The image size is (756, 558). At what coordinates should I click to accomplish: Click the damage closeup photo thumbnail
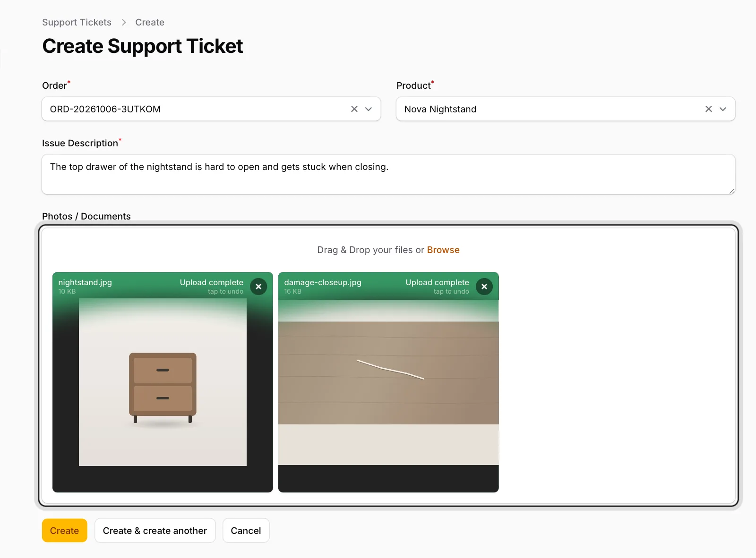[x=388, y=382]
